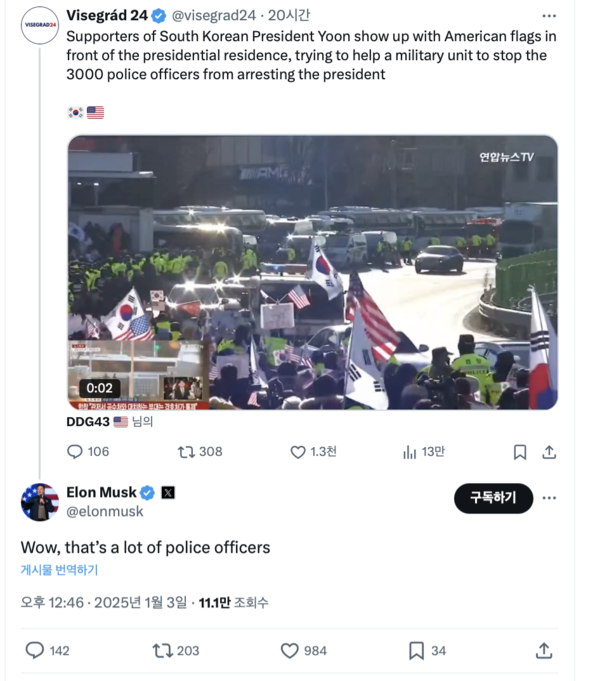
Task: View analytics of Visegrád 24 post
Action: click(409, 452)
